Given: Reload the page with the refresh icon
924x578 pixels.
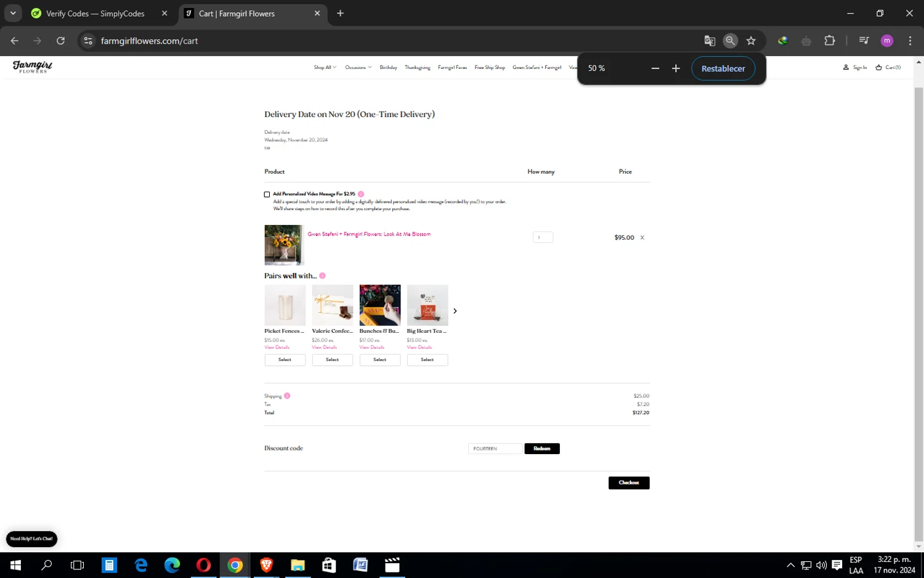Looking at the screenshot, I should 60,41.
